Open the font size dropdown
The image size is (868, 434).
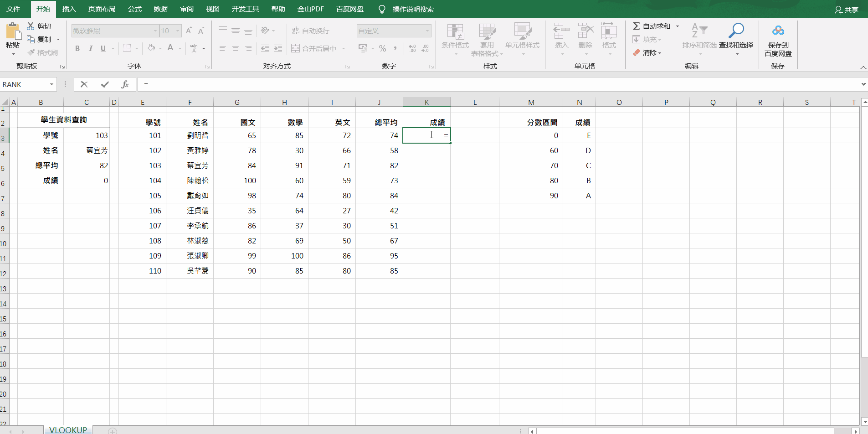coord(178,31)
